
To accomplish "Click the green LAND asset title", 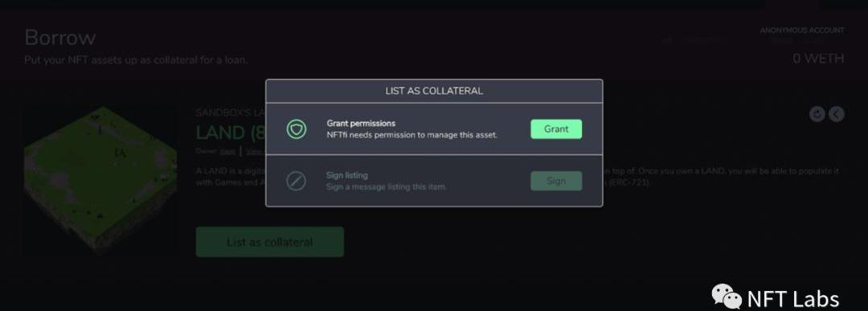I will point(230,133).
